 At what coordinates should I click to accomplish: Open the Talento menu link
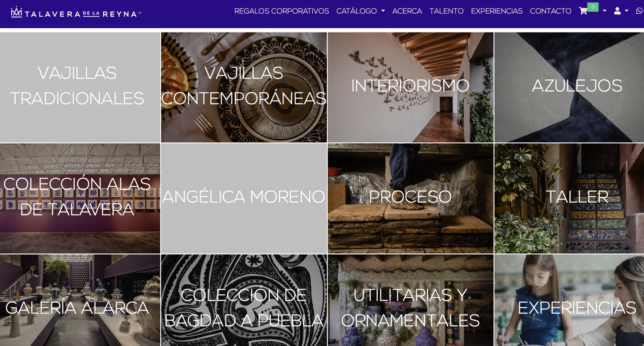pos(446,11)
